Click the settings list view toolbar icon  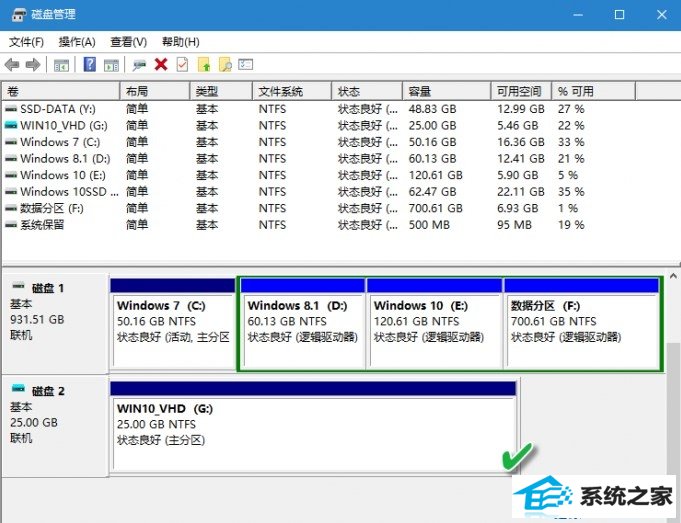pos(245,65)
